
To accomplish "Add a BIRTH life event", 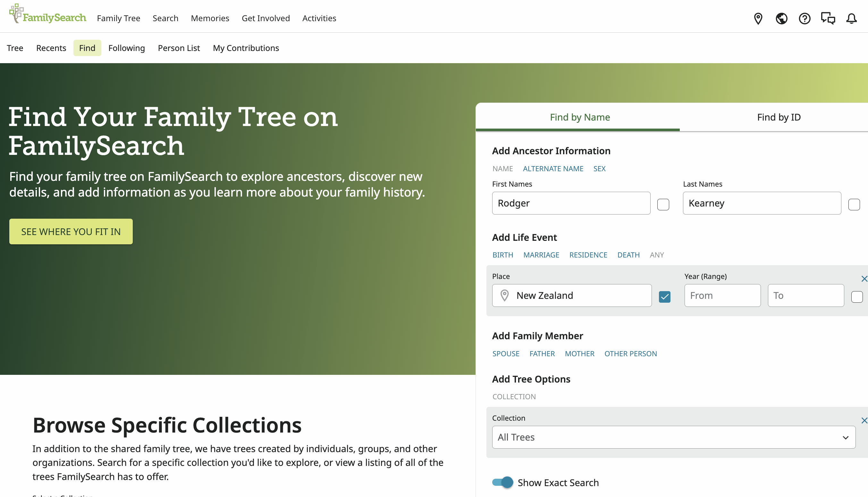I will click(x=503, y=255).
